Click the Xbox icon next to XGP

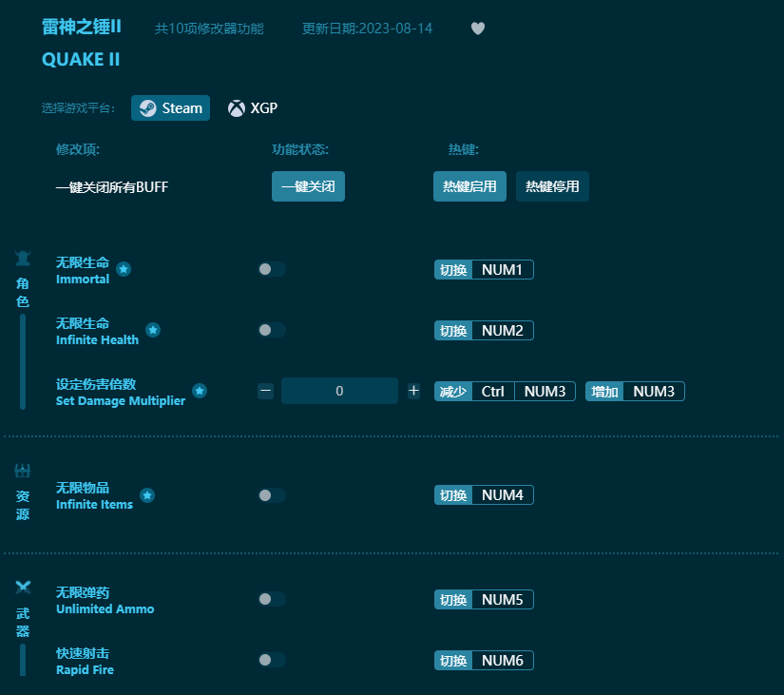click(235, 107)
